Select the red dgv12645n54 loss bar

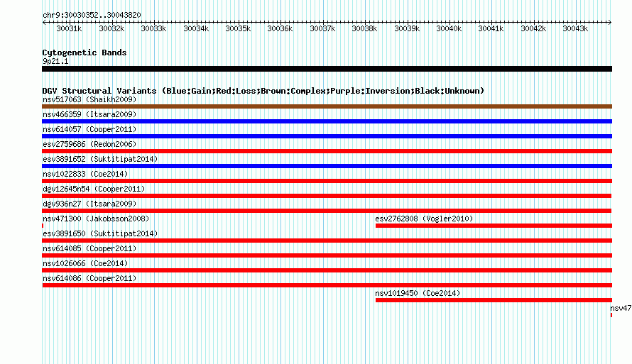[x=327, y=196]
